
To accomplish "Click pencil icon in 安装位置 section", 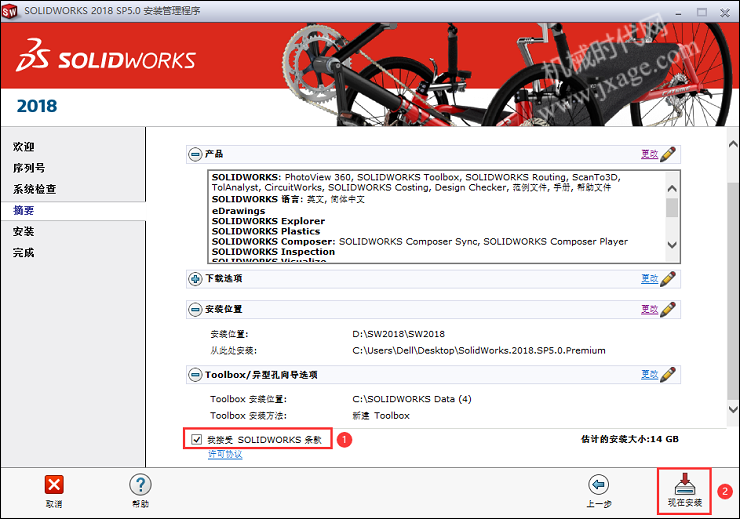I will [x=668, y=310].
